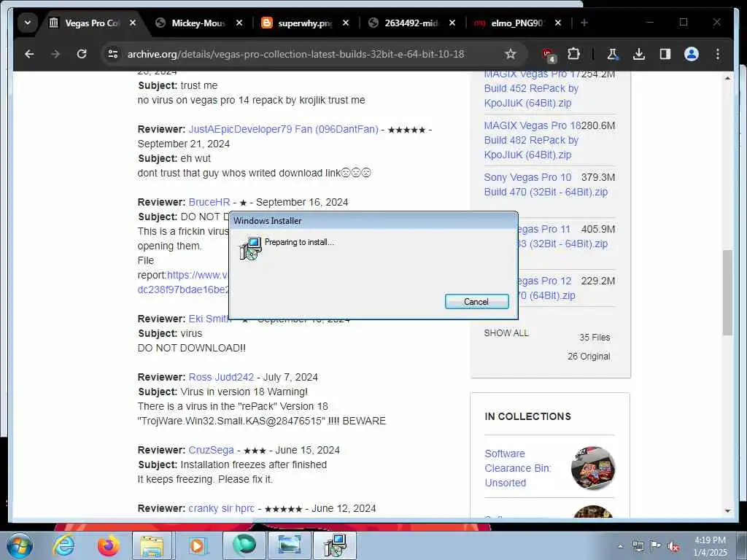Open reviewer Ross Judd242 profile link
747x560 pixels.
pos(221,377)
